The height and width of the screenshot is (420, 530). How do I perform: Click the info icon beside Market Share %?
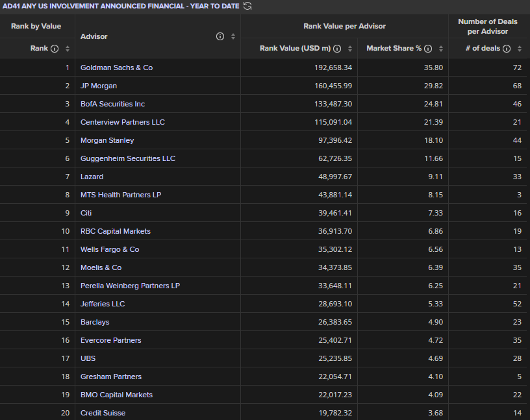click(429, 49)
